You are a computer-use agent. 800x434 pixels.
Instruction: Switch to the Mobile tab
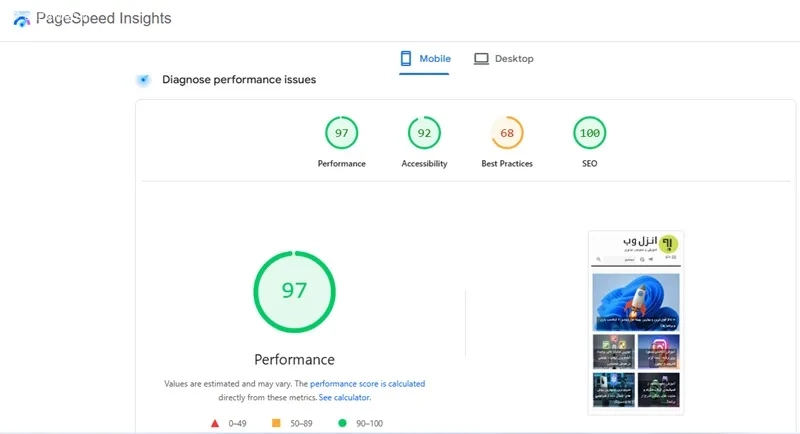pos(425,59)
